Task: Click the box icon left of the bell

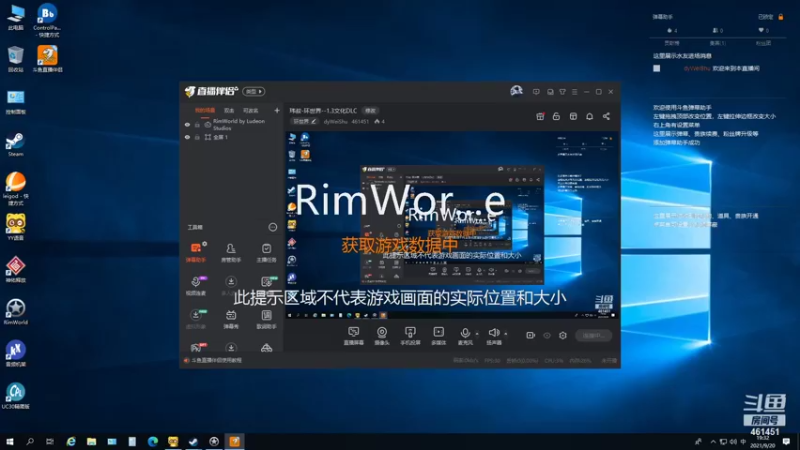Action: tap(573, 116)
